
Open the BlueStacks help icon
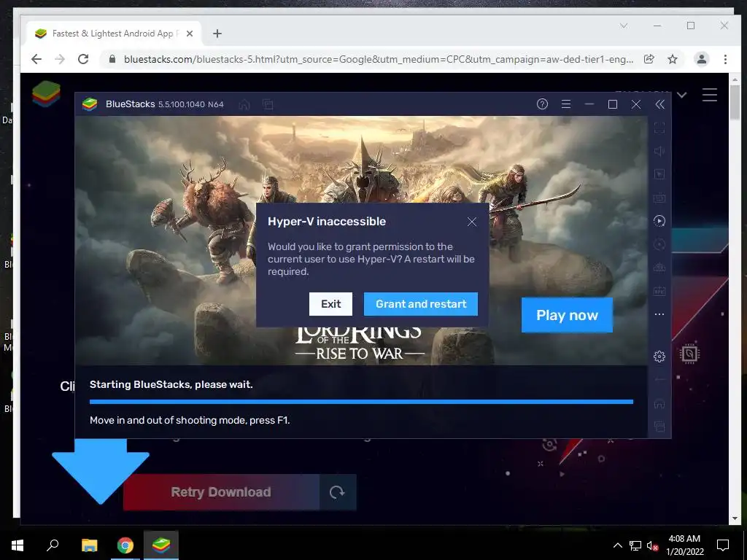542,104
